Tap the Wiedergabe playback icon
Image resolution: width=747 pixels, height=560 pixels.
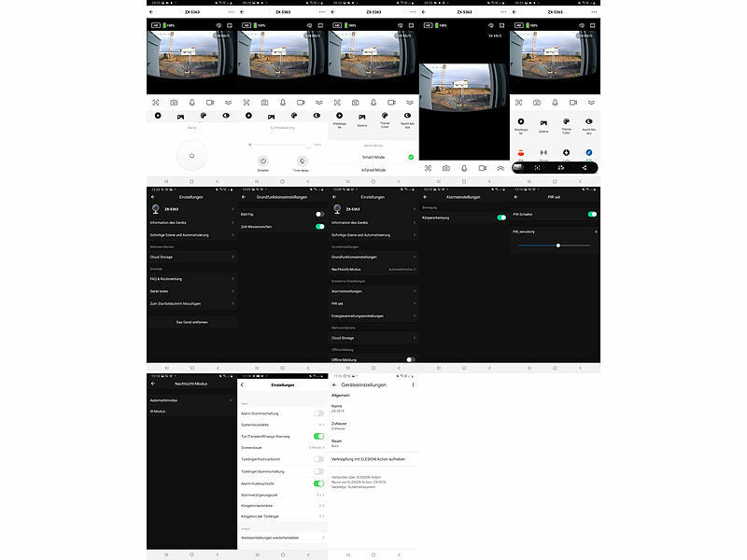pyautogui.click(x=521, y=122)
